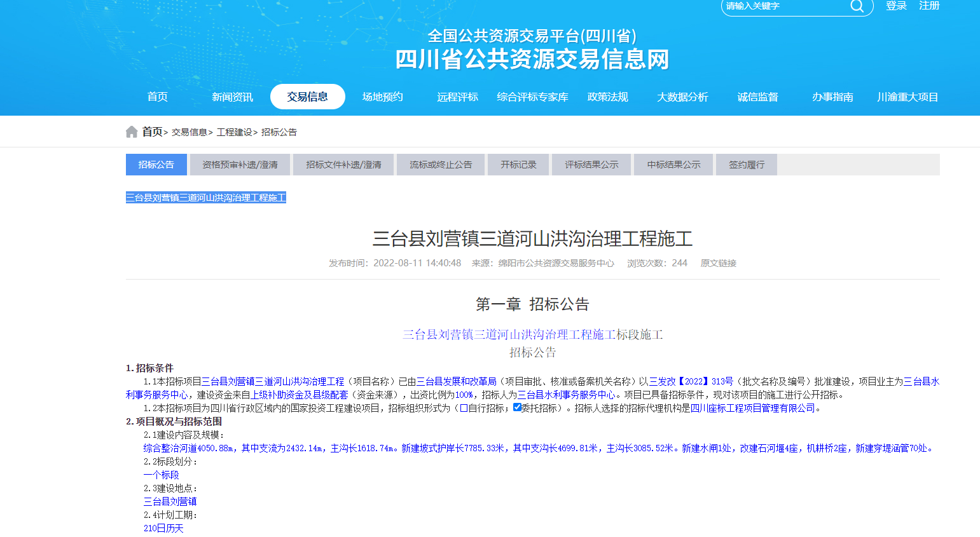Click the 210日历天 duration text
Screen dimensions: 980x537
(163, 528)
